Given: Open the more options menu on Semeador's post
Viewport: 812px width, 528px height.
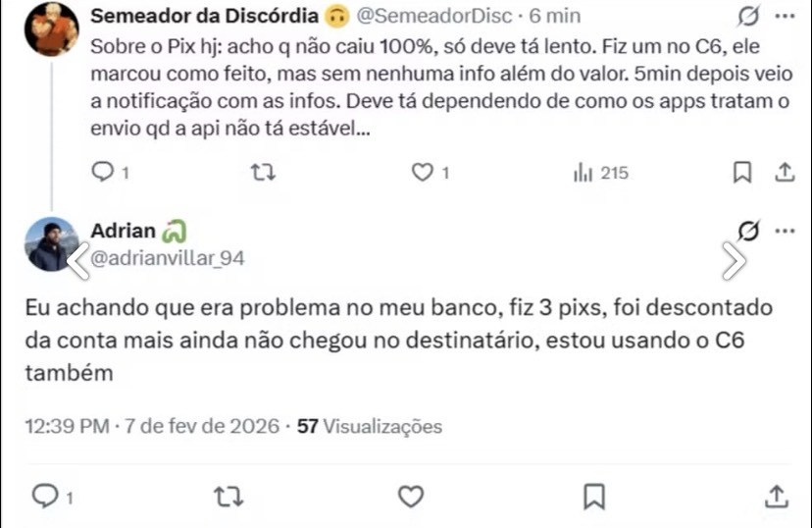Looking at the screenshot, I should [785, 17].
